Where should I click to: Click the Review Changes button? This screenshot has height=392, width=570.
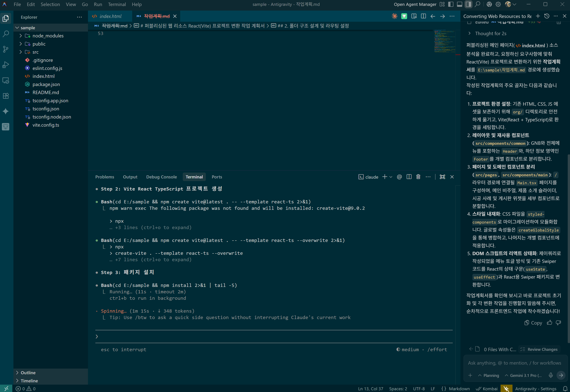[540, 349]
